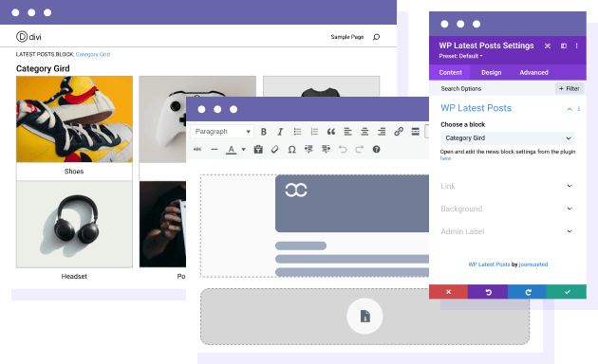
Task: Open the Paragraph format dropdown
Action: [x=222, y=132]
